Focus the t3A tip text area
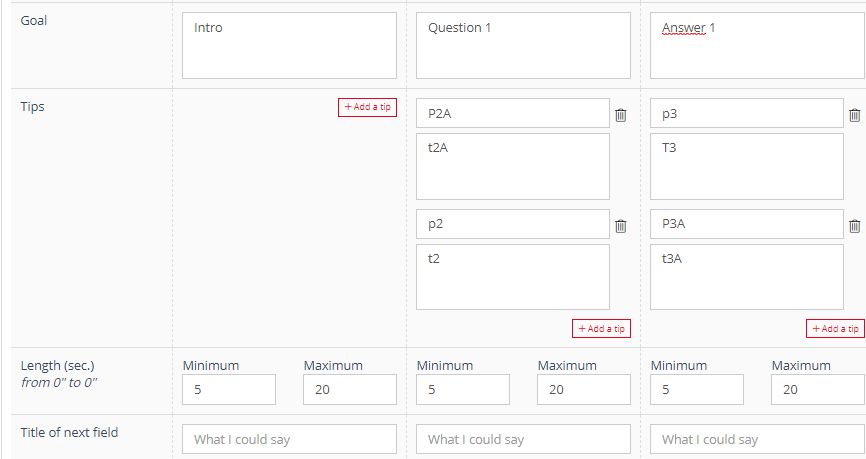The width and height of the screenshot is (866, 459). tap(747, 277)
